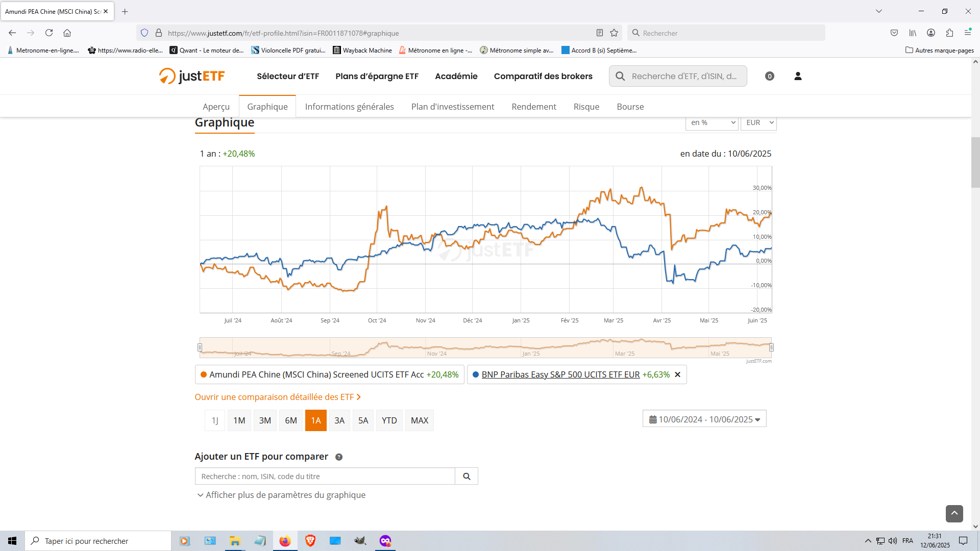The height and width of the screenshot is (551, 980).
Task: Switch to the Rendement tab
Action: (534, 107)
